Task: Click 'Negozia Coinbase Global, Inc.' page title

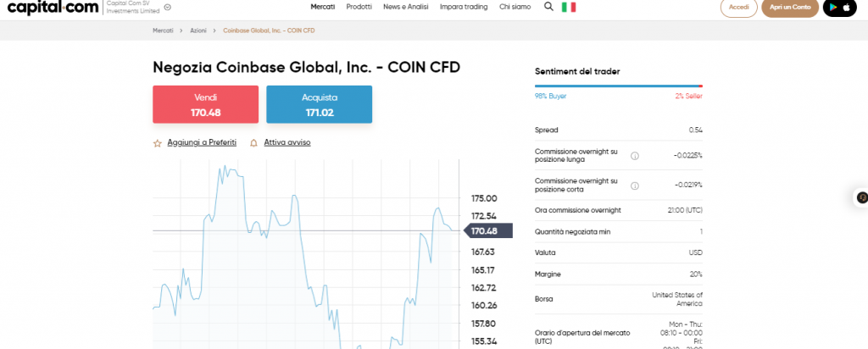Action: pyautogui.click(x=306, y=68)
